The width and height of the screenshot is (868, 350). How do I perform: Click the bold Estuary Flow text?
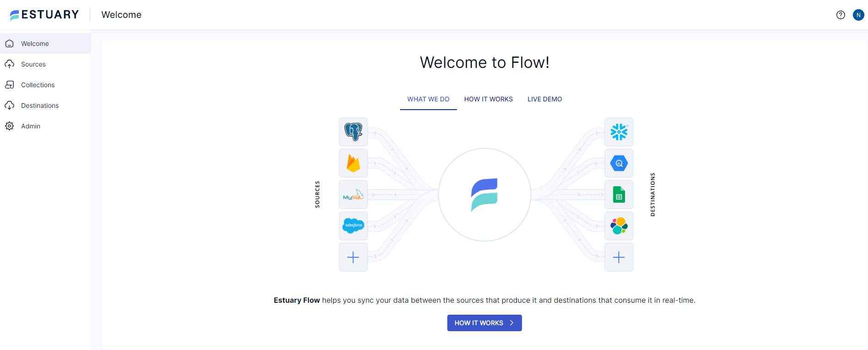coord(297,300)
